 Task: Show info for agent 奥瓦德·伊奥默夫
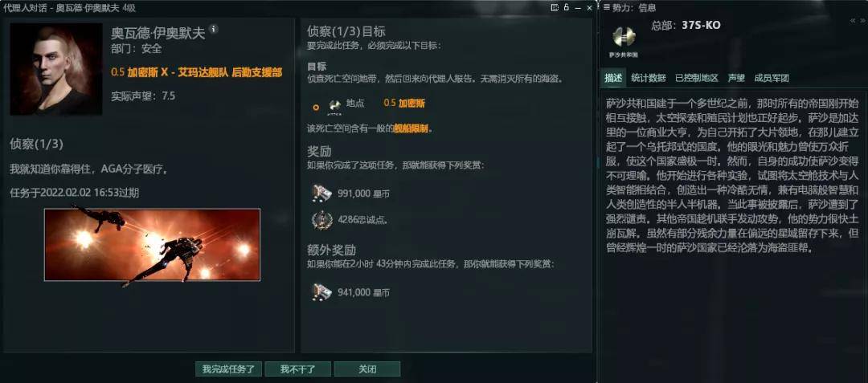click(214, 29)
